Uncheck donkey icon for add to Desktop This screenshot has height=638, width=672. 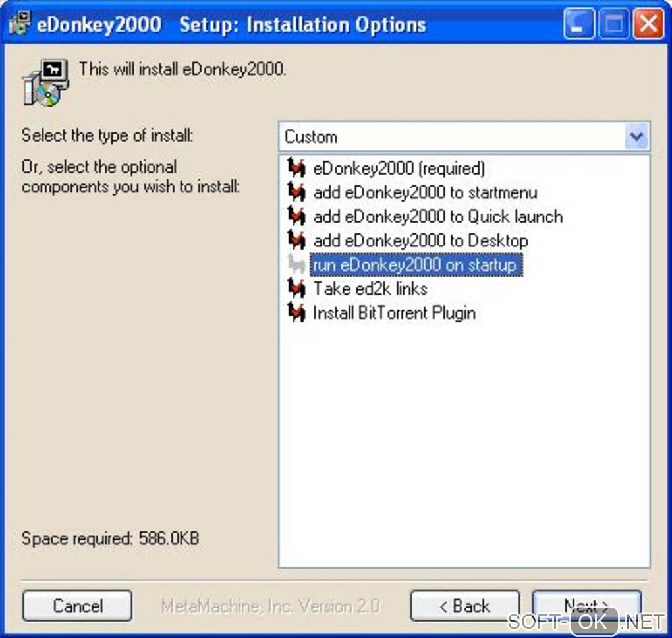296,240
